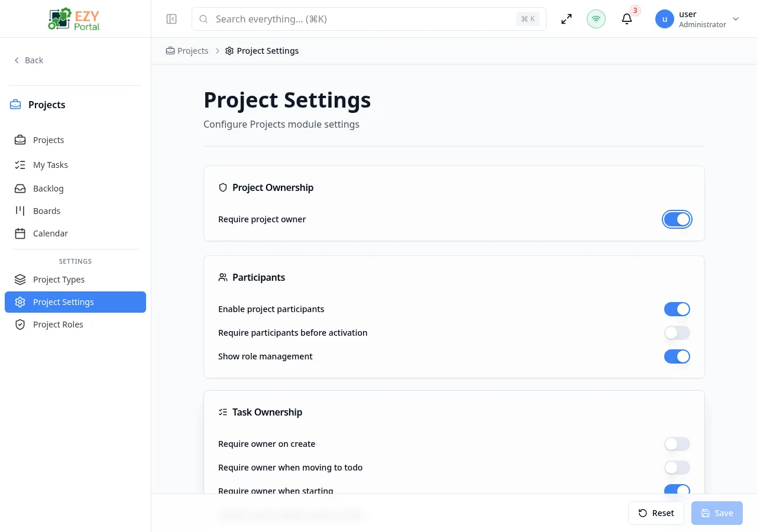Click the ⌘K shortcut badge

(528, 19)
